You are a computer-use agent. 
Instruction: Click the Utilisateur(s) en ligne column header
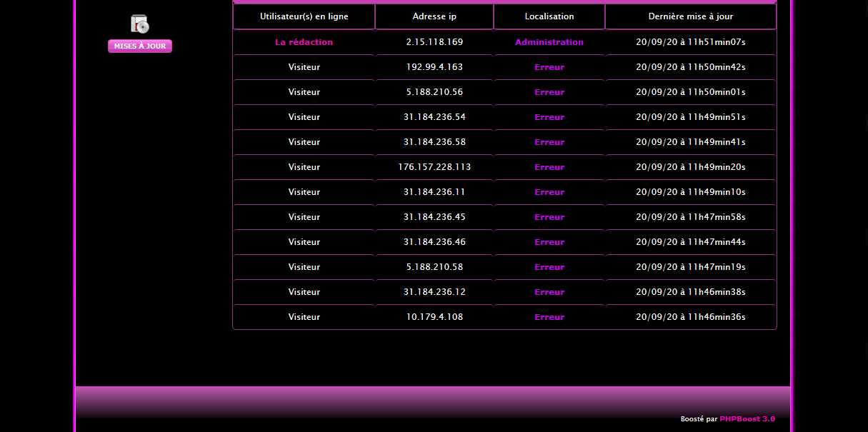pos(304,16)
